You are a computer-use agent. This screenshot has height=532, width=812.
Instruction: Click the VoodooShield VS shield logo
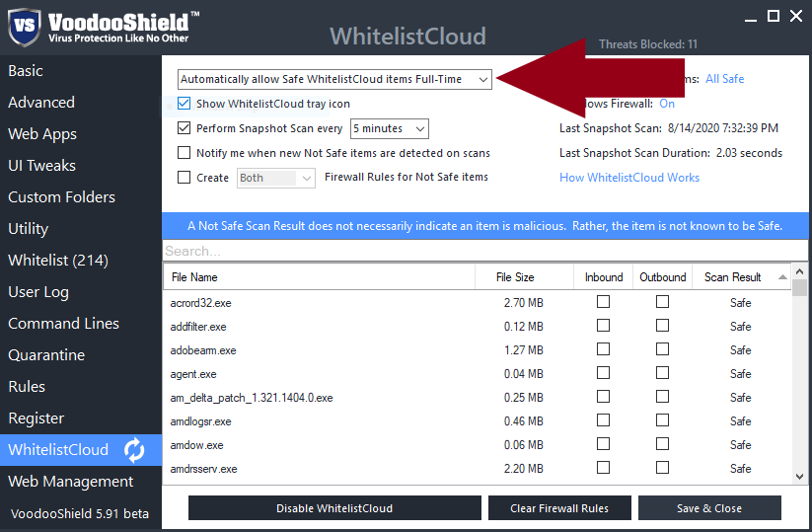[x=25, y=27]
